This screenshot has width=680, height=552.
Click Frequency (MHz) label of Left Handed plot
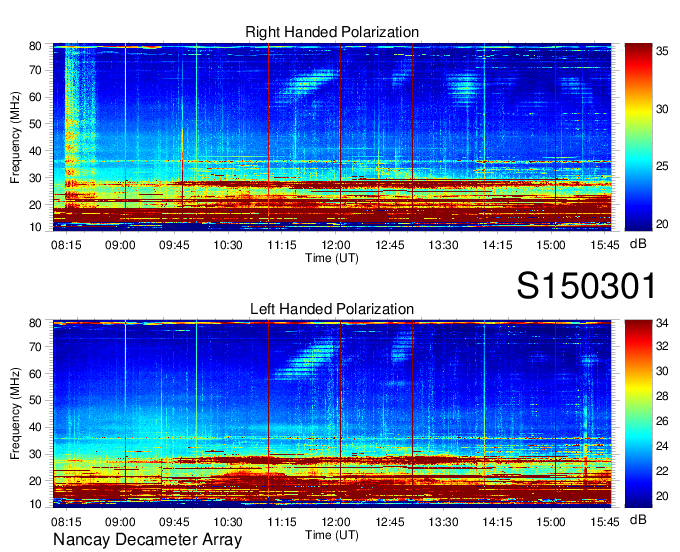point(15,414)
